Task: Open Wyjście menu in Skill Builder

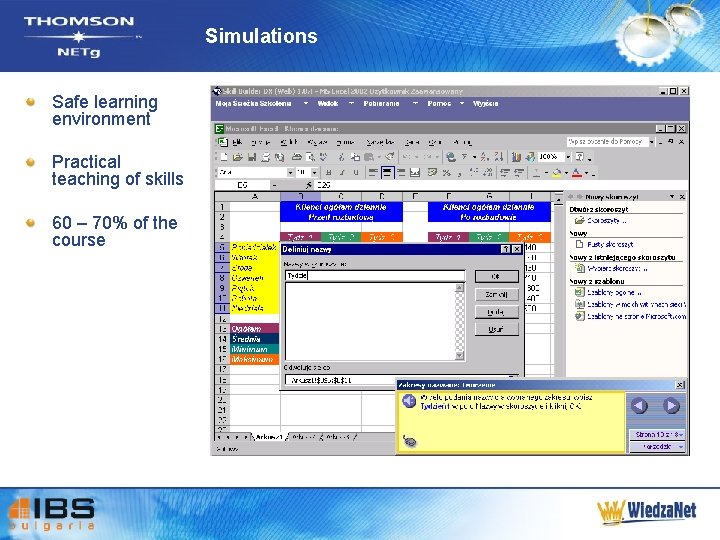Action: point(485,103)
